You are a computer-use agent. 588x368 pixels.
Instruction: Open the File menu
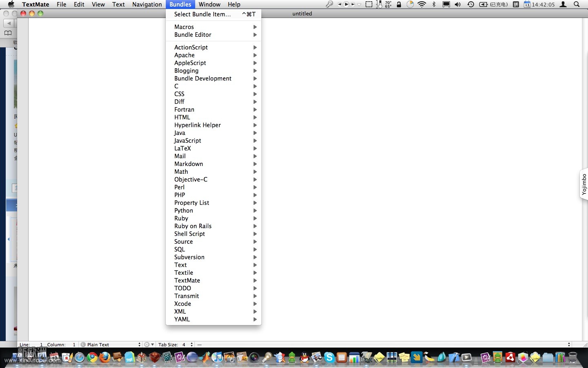61,4
